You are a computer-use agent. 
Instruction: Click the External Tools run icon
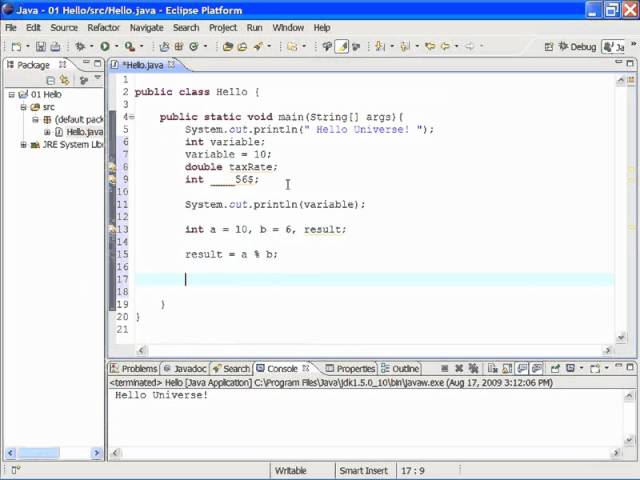[x=130, y=47]
